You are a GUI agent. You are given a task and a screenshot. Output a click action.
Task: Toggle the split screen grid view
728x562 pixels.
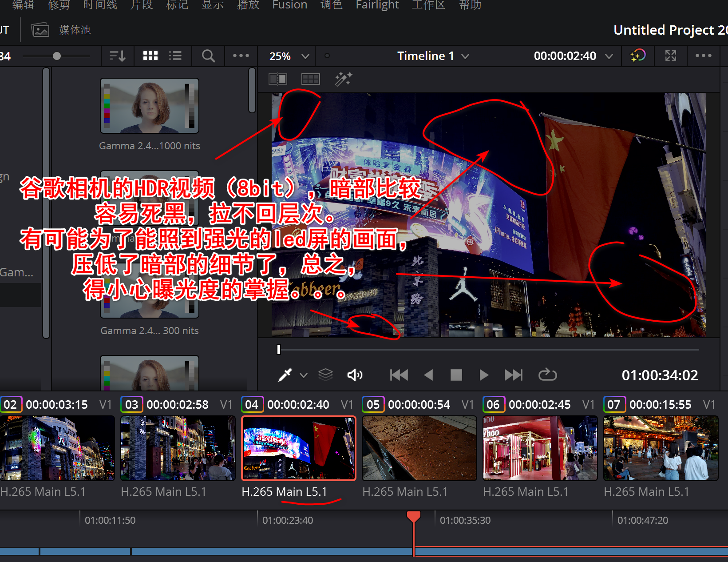point(311,80)
